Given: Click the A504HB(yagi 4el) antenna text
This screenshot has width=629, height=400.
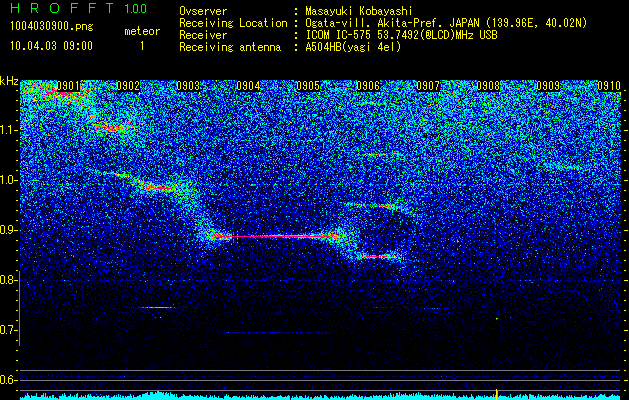Looking at the screenshot, I should coord(353,47).
